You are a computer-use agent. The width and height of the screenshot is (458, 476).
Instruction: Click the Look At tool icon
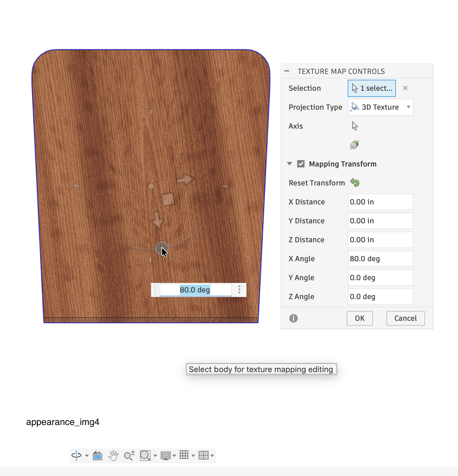[98, 456]
